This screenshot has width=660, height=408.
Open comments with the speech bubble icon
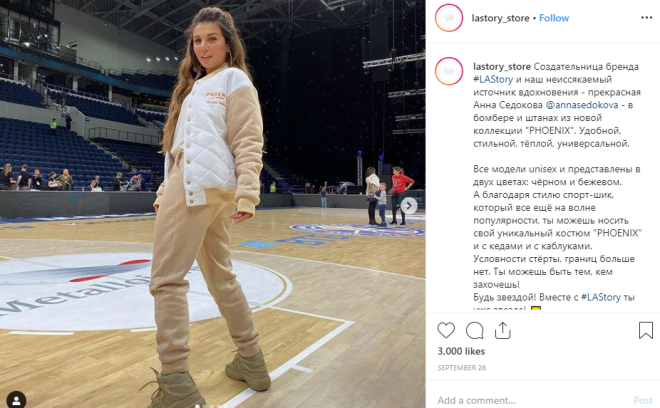(474, 331)
